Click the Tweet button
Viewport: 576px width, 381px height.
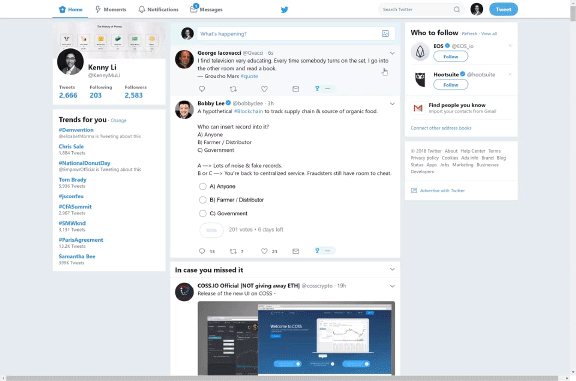(503, 9)
